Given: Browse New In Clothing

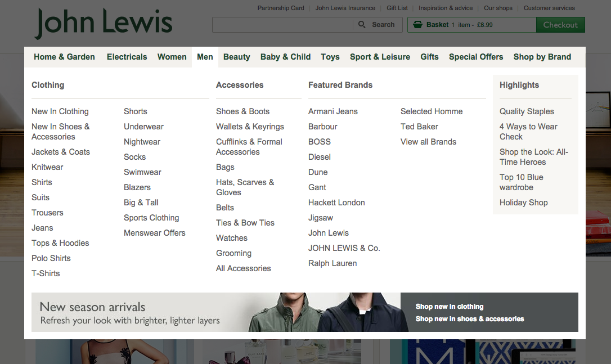Looking at the screenshot, I should pos(60,111).
